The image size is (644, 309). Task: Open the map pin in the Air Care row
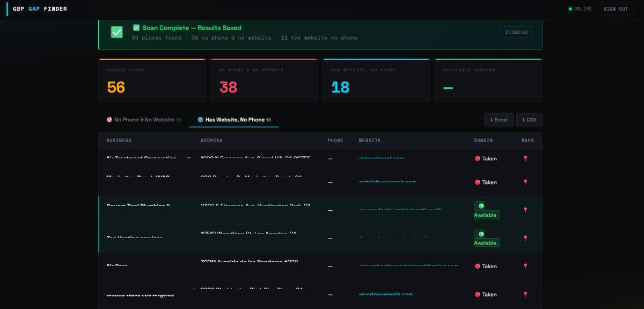525,266
